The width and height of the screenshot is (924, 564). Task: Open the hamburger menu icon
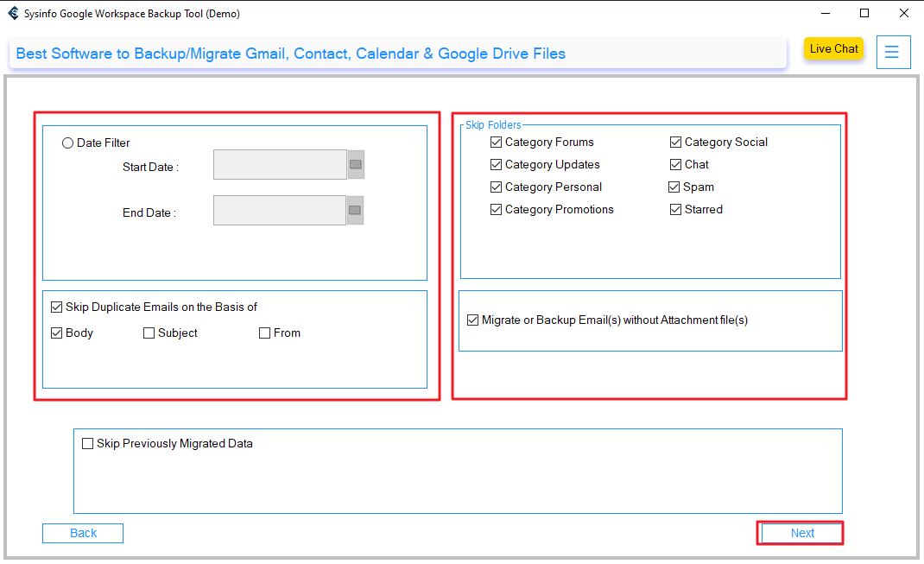point(893,52)
